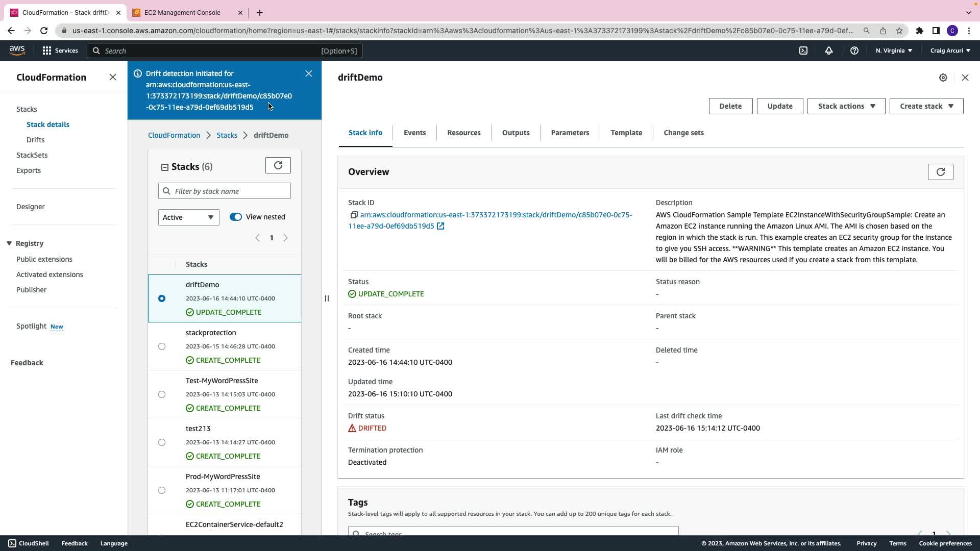Screen dimensions: 980x551
Task: Switch to the Resources tab
Action: tap(463, 133)
